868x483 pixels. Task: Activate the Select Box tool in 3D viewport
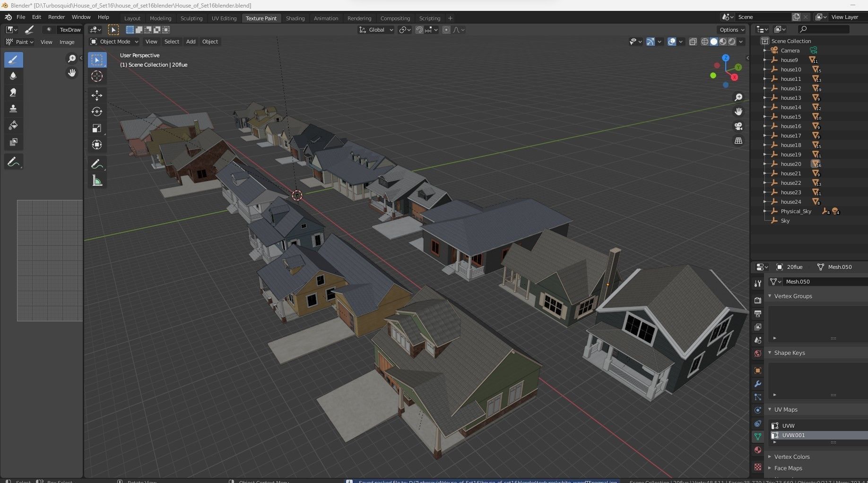pos(97,60)
